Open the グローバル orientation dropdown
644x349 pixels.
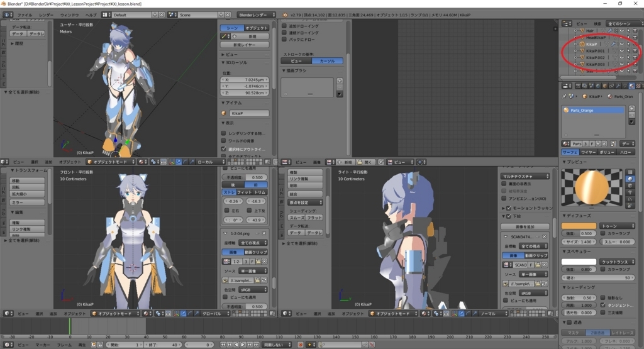tap(216, 313)
